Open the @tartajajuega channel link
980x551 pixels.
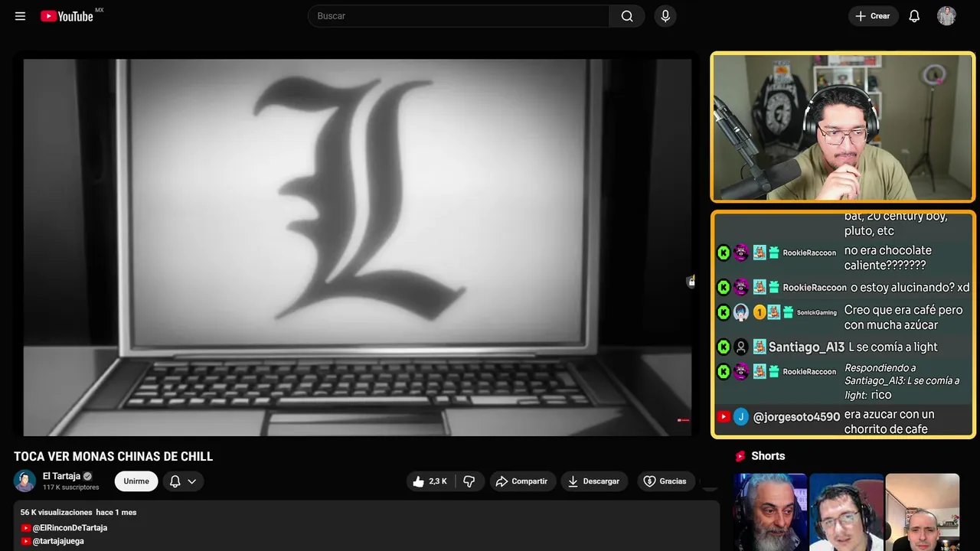[x=58, y=541]
